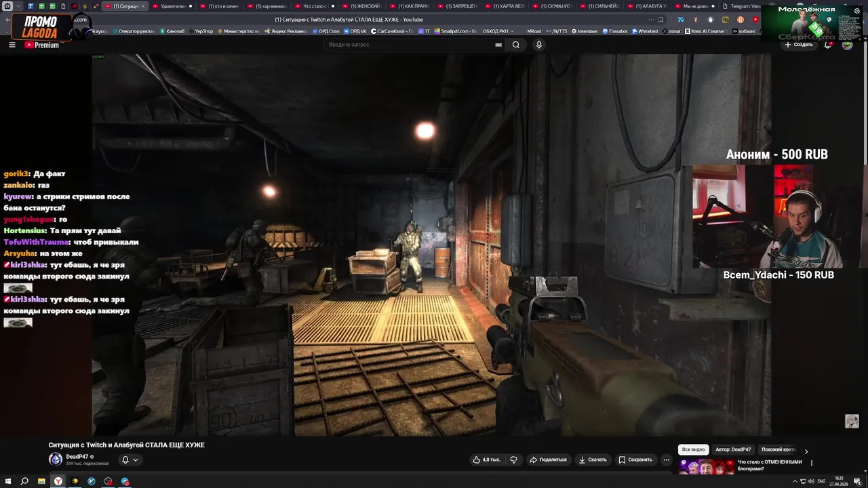Image resolution: width=868 pixels, height=488 pixels.
Task: Open ОРД VK bookmark
Action: click(355, 31)
